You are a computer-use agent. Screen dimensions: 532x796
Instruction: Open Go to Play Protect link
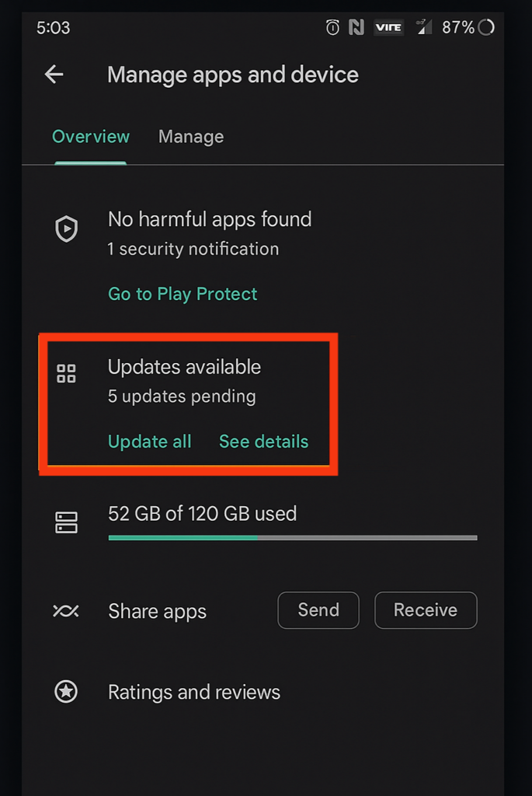pos(183,294)
